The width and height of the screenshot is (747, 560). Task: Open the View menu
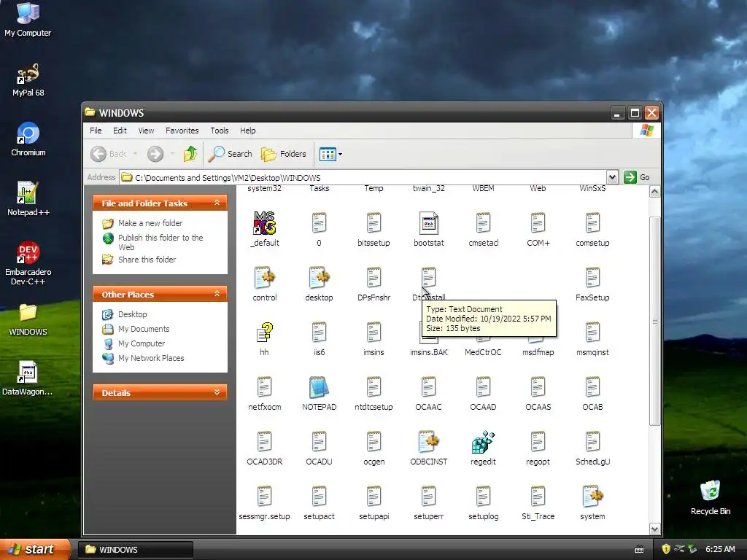pos(146,131)
